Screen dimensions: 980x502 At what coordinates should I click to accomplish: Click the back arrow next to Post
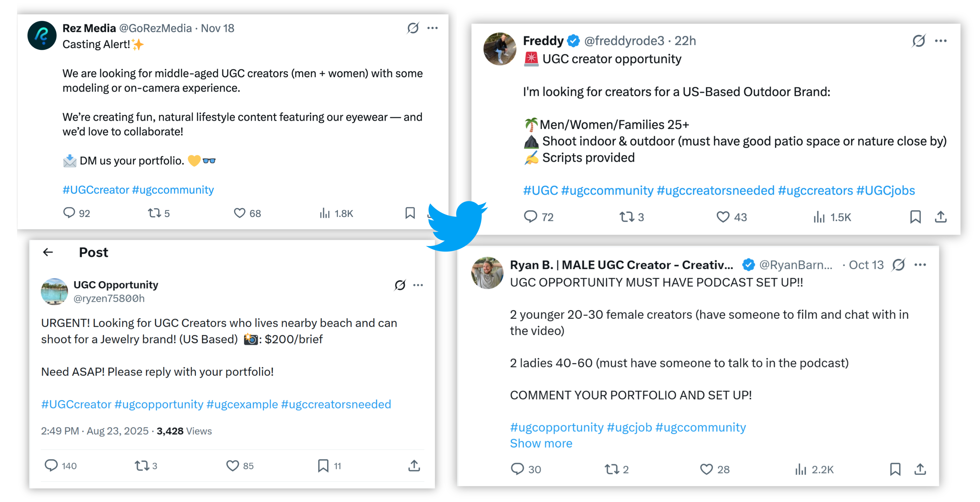(48, 252)
